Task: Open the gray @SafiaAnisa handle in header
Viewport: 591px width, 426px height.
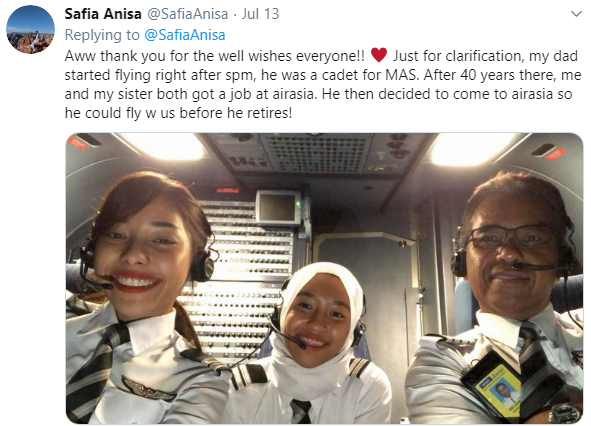Action: pos(187,14)
